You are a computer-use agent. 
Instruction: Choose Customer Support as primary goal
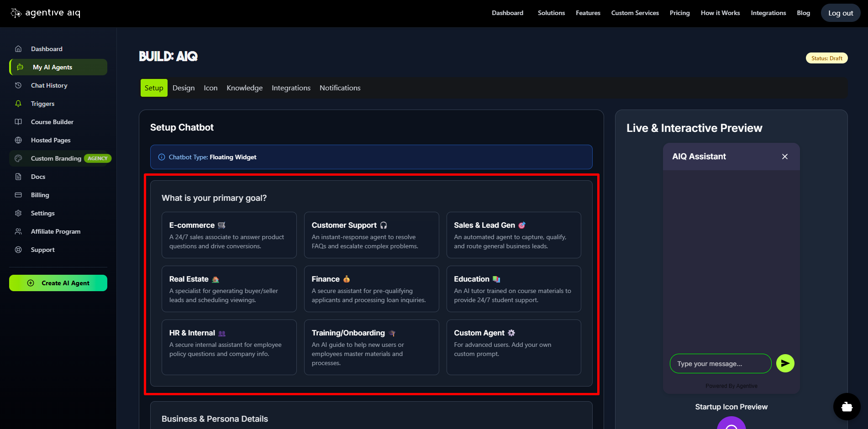point(371,235)
